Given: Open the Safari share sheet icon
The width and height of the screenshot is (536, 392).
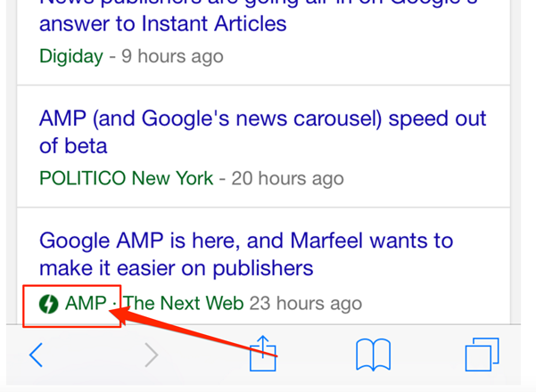Looking at the screenshot, I should (x=262, y=354).
